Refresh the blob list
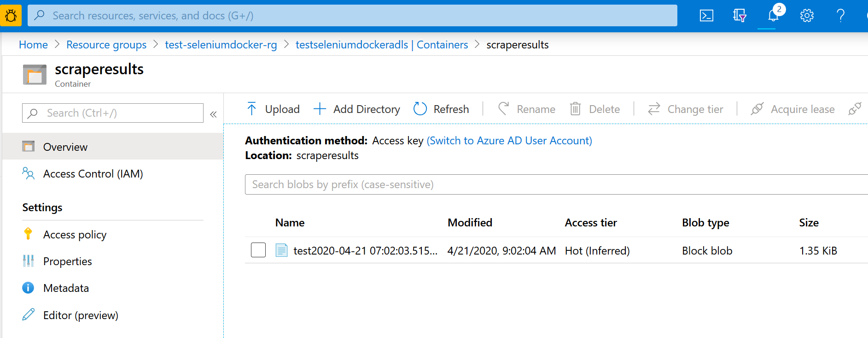The image size is (868, 338). coord(441,109)
